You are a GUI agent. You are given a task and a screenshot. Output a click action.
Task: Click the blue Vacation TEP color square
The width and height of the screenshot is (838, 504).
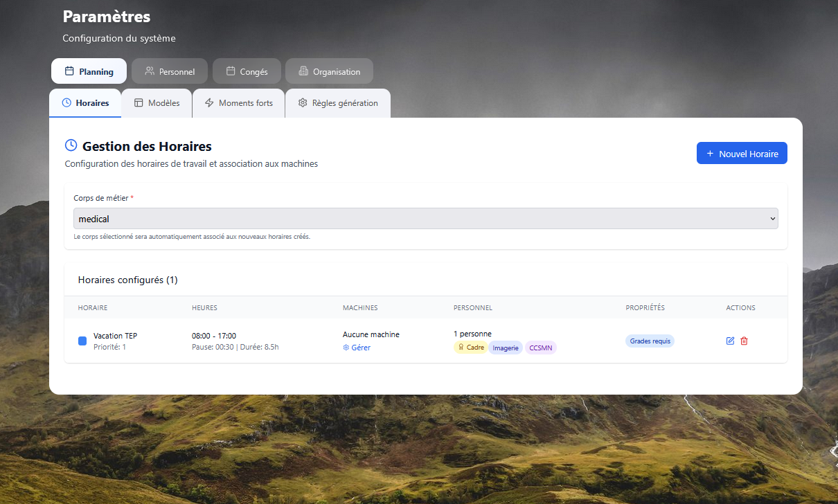82,341
